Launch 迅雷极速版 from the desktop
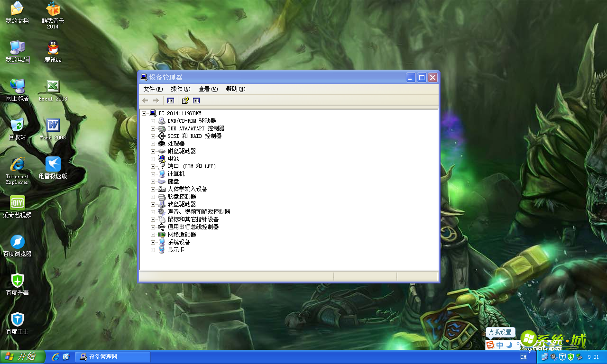This screenshot has width=607, height=364. click(x=52, y=165)
